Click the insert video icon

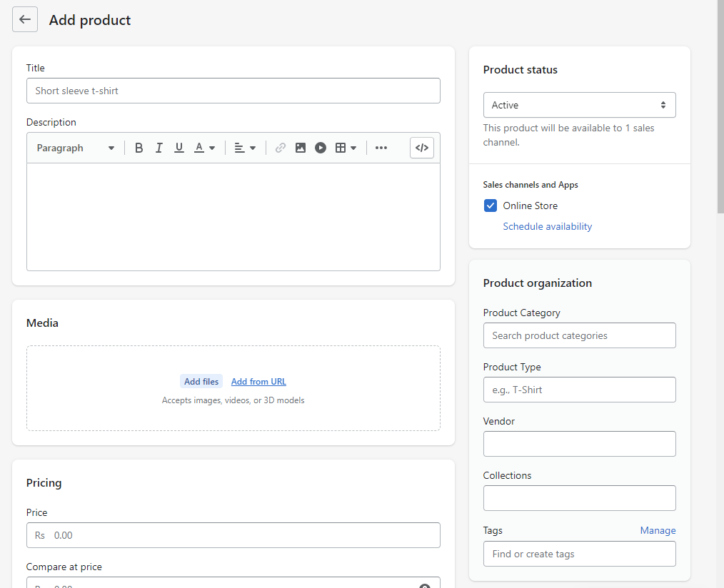click(x=321, y=148)
